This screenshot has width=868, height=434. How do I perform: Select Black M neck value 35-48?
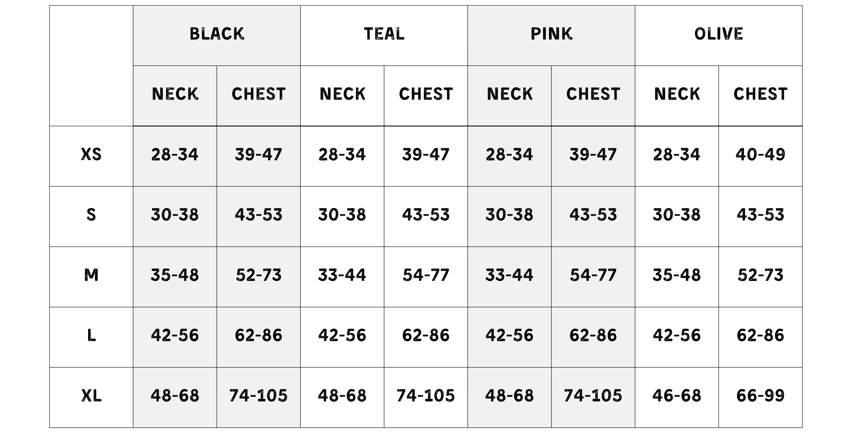[175, 275]
